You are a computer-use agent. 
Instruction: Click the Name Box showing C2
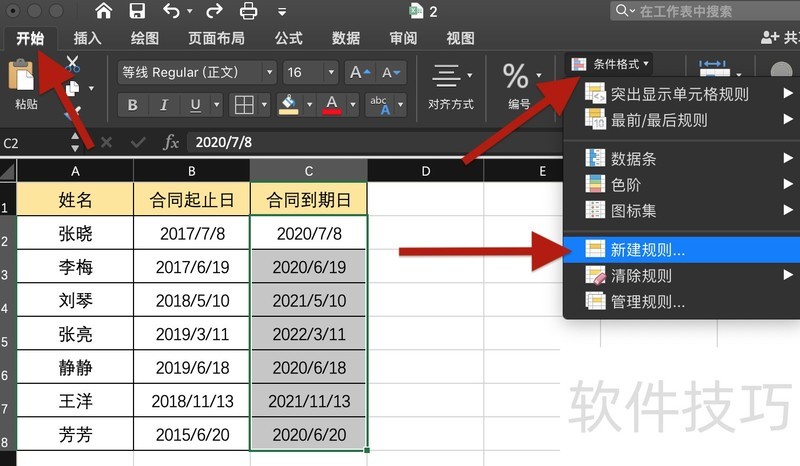35,143
